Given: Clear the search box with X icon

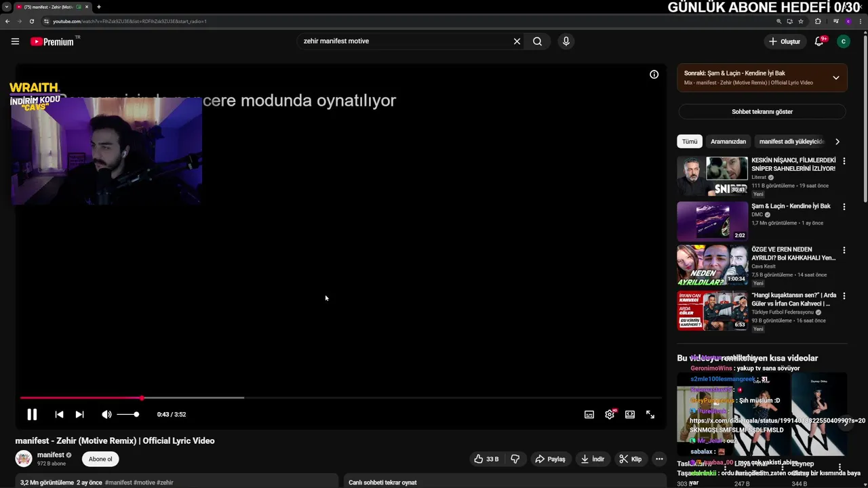Looking at the screenshot, I should 517,41.
